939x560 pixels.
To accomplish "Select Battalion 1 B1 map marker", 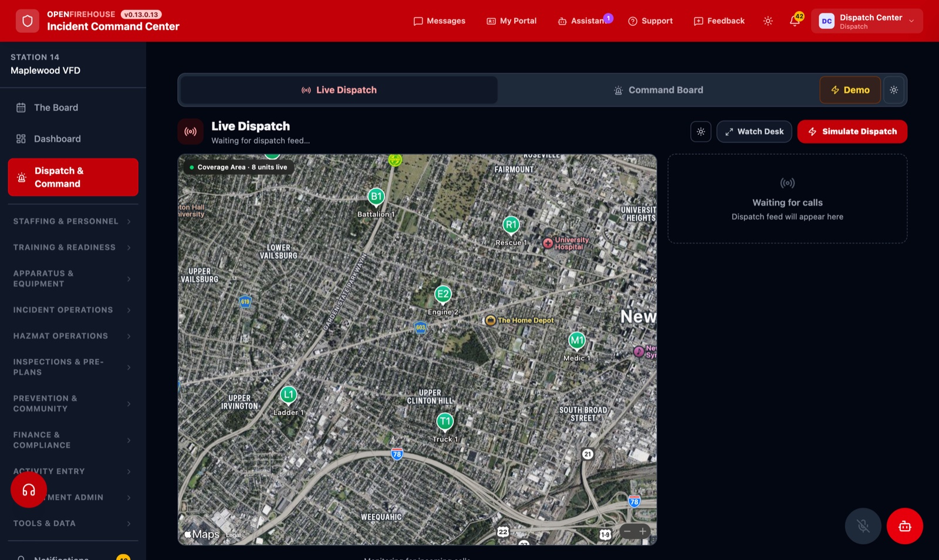I will (x=376, y=197).
